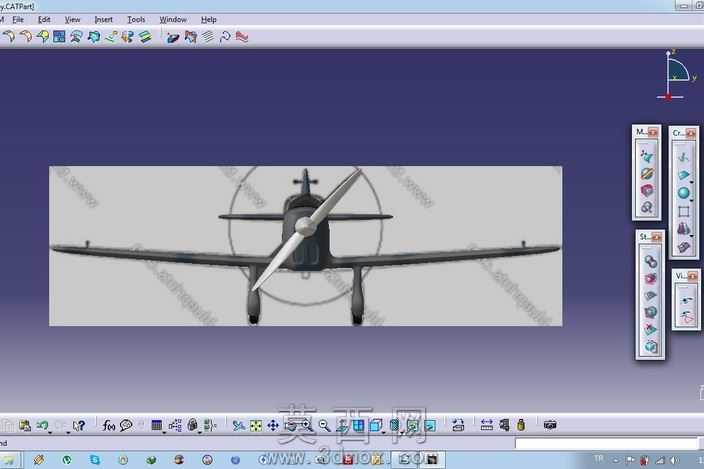Click the green stacked layers icon in top toolbar
The width and height of the screenshot is (704, 469).
pyautogui.click(x=145, y=37)
